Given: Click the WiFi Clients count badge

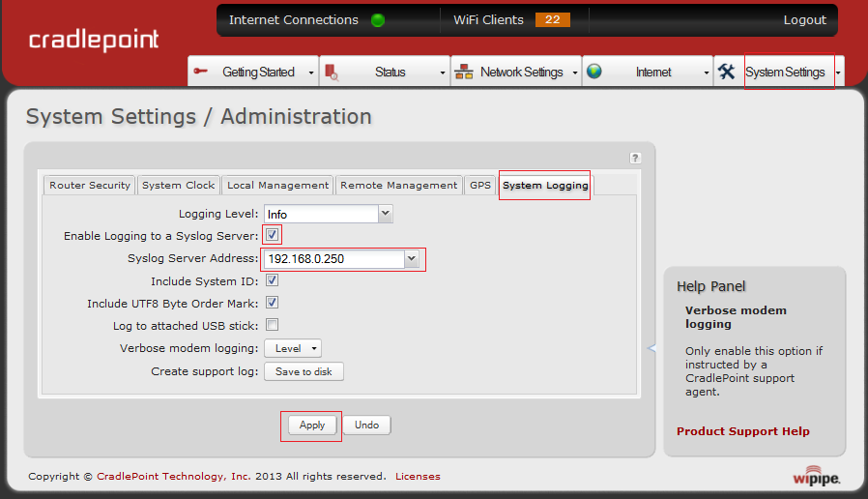Looking at the screenshot, I should [x=552, y=20].
